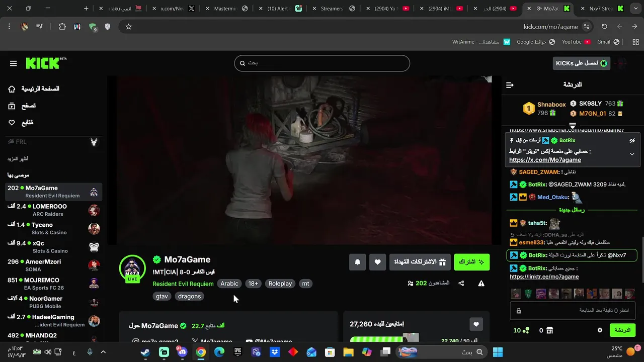Open the channel shop icon
The height and width of the screenshot is (362, 644).
click(550, 330)
